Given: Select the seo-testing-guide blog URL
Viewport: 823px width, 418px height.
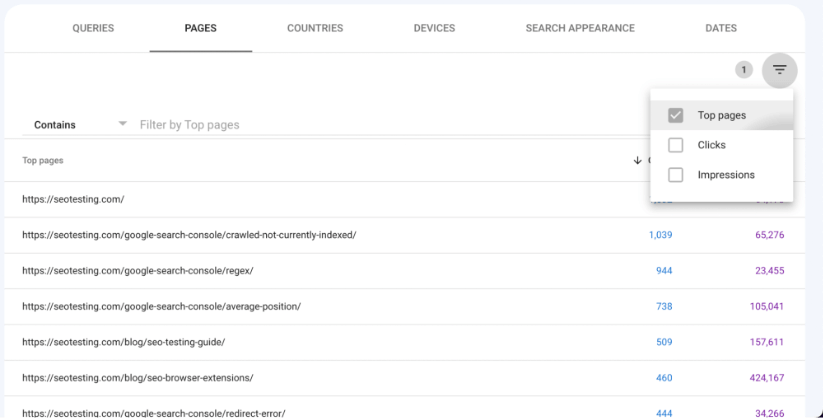Looking at the screenshot, I should (123, 342).
